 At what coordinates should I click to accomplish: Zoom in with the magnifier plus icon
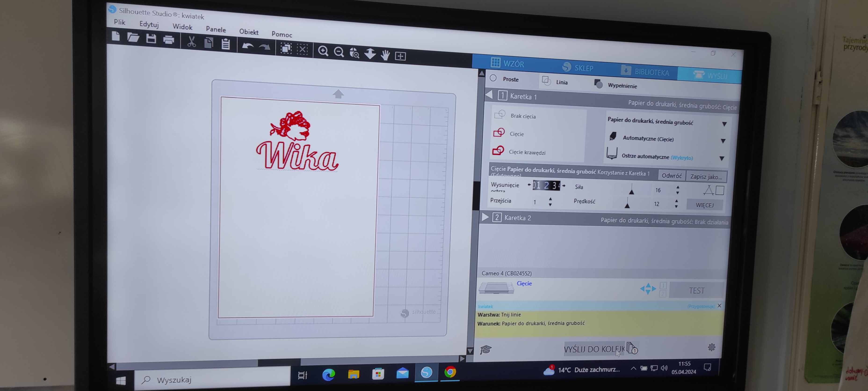tap(323, 51)
